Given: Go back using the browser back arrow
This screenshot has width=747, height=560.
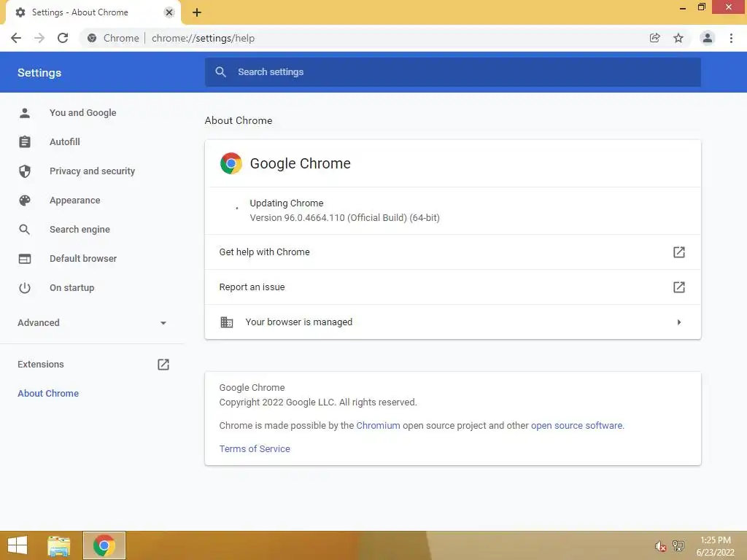Looking at the screenshot, I should (16, 38).
